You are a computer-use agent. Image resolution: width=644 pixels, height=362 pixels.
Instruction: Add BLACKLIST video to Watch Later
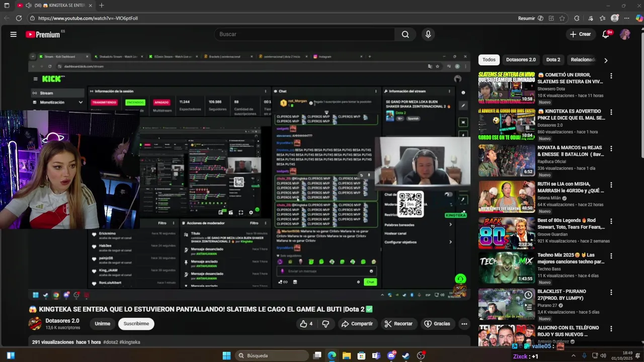(528, 295)
